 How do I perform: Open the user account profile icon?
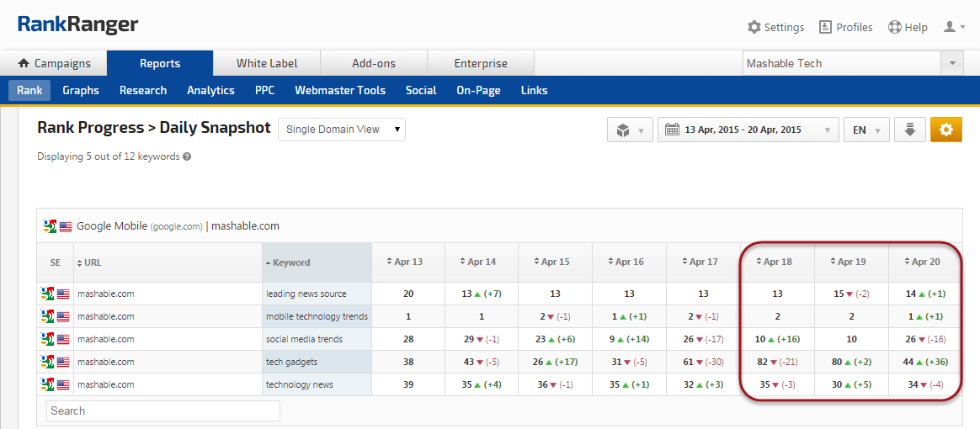tap(953, 27)
